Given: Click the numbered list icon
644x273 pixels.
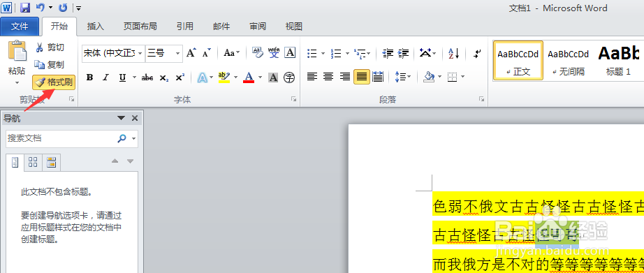Looking at the screenshot, I should pyautogui.click(x=337, y=53).
